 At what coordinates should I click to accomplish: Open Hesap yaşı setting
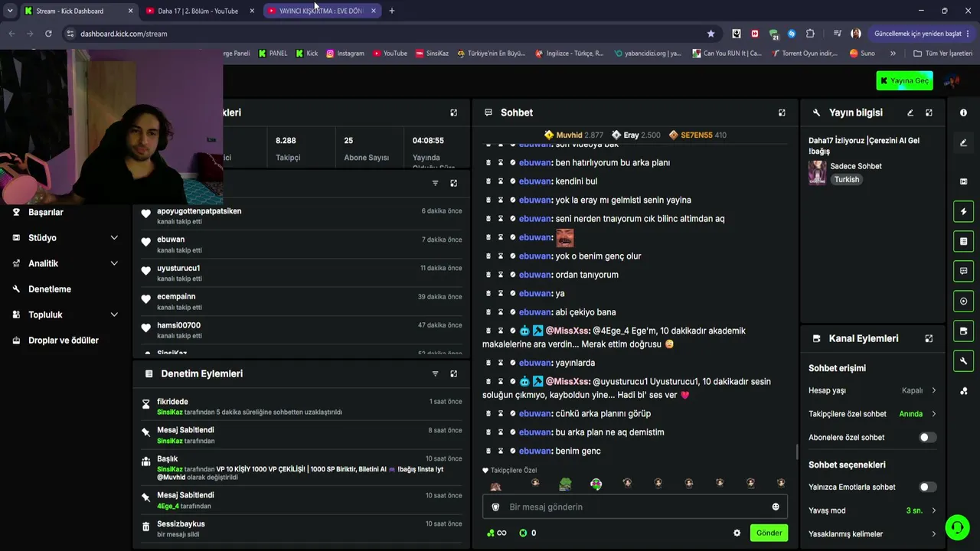873,390
